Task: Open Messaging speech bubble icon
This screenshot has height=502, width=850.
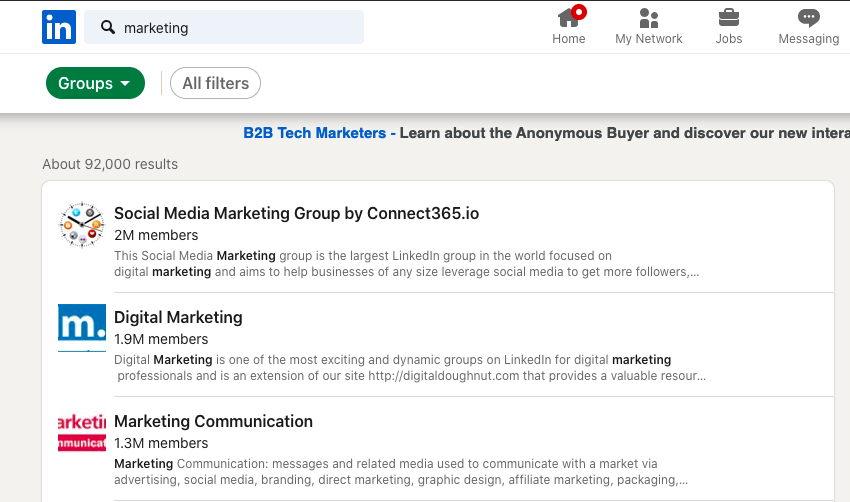Action: [809, 17]
